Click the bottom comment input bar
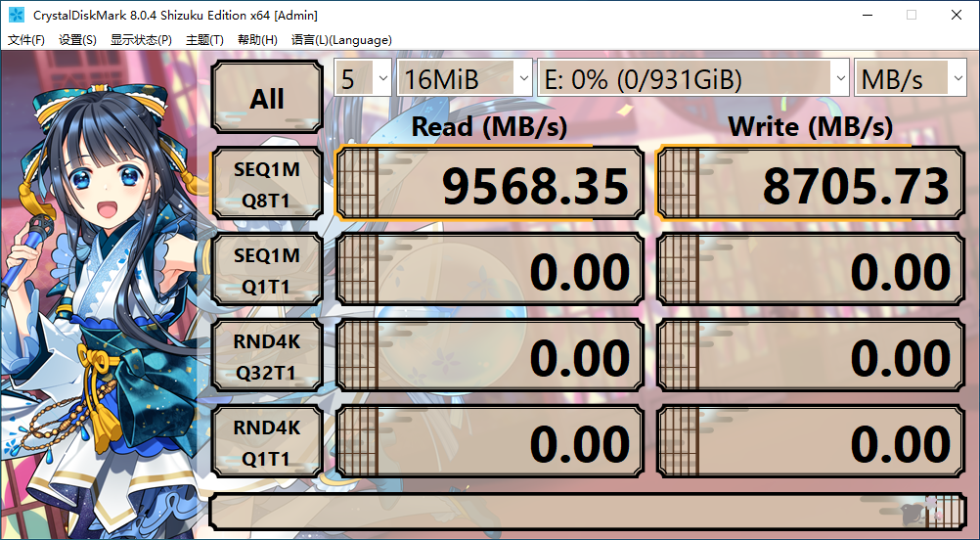 click(x=588, y=512)
